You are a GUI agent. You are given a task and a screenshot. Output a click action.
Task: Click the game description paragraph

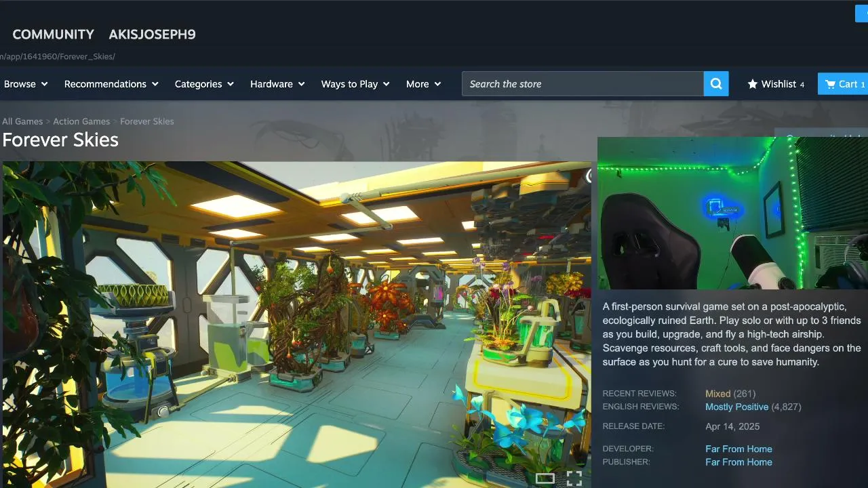point(732,334)
